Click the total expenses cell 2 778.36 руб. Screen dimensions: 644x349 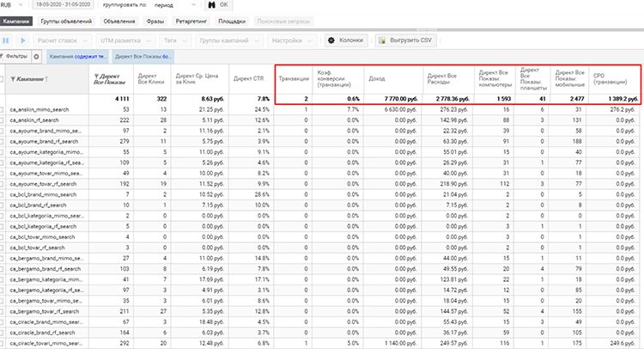click(x=453, y=99)
